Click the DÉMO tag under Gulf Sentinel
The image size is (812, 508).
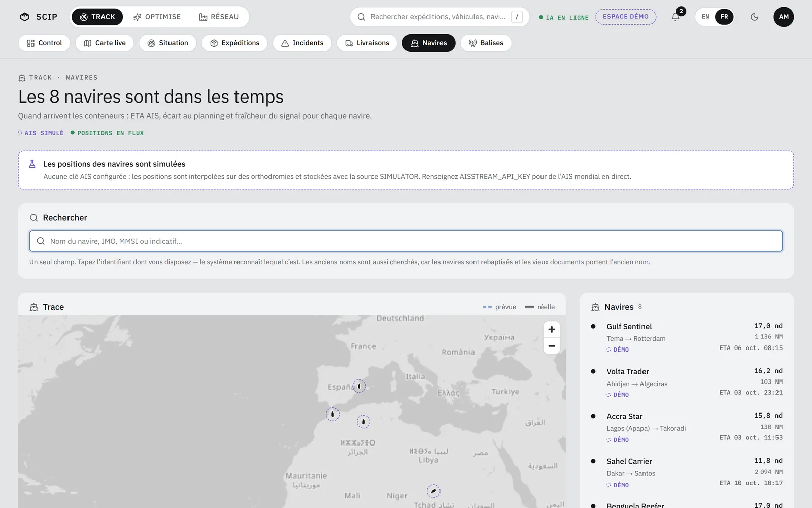618,350
